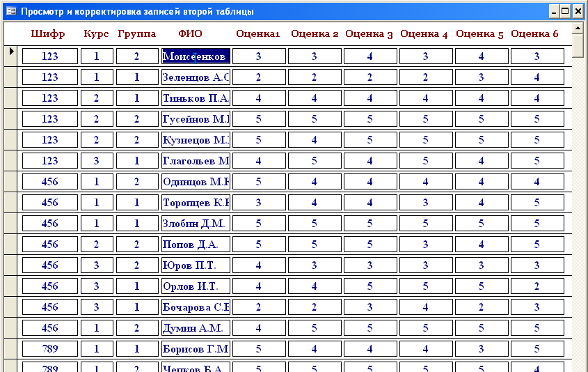Click the Торопцев К. name field
This screenshot has height=372, width=588.
click(x=196, y=203)
